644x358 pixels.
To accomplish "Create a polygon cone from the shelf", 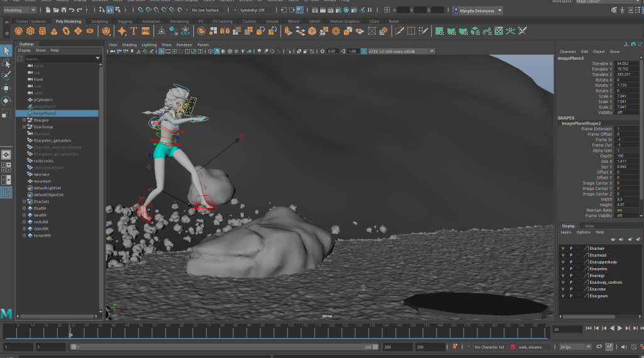I will click(x=54, y=31).
